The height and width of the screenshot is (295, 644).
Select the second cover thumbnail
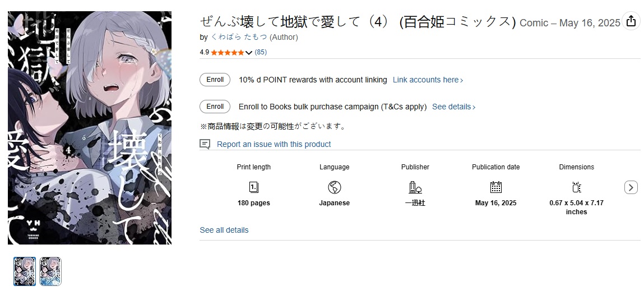[x=50, y=271]
